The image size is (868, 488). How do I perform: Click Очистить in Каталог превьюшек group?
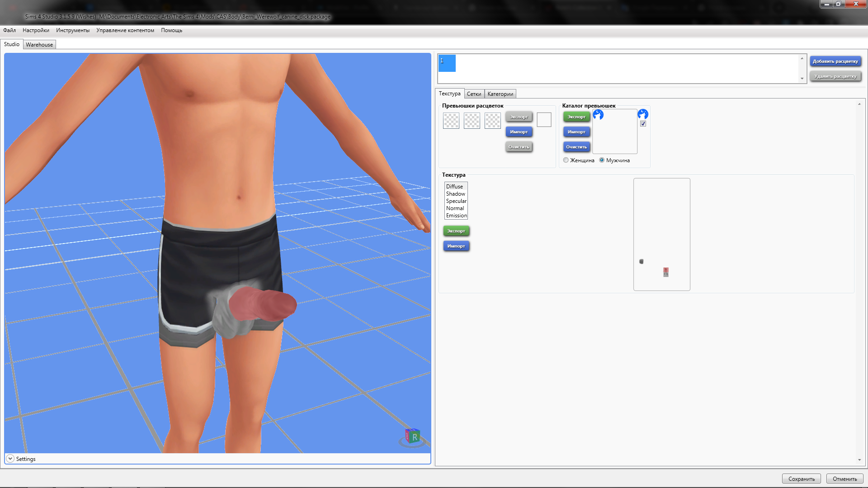[576, 147]
